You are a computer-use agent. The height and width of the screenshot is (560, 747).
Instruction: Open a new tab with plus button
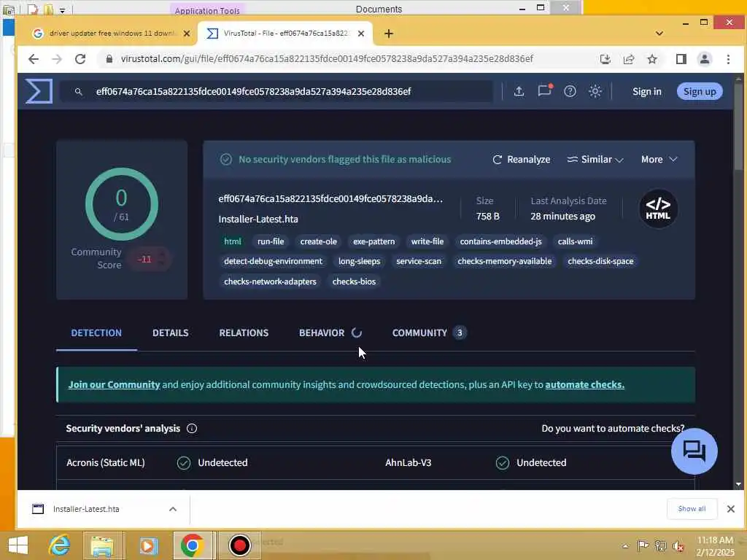tap(389, 34)
